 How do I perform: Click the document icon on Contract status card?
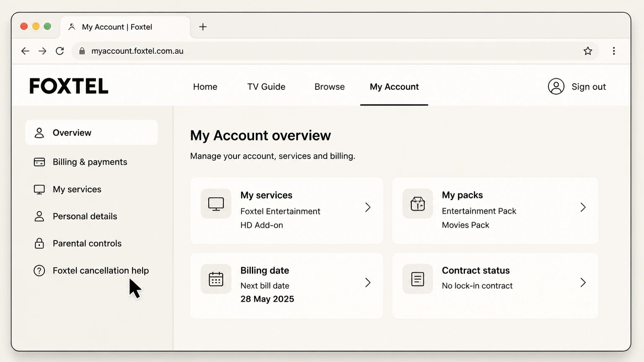click(x=418, y=279)
